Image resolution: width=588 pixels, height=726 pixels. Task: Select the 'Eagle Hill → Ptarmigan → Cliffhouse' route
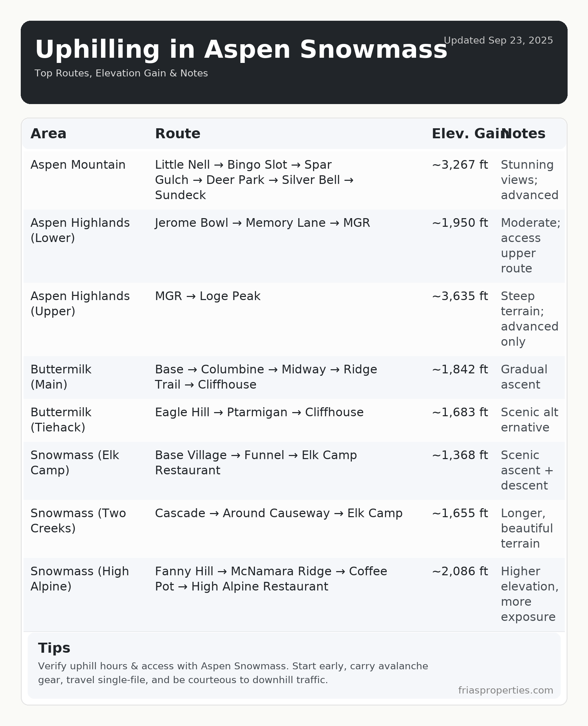[x=259, y=412]
